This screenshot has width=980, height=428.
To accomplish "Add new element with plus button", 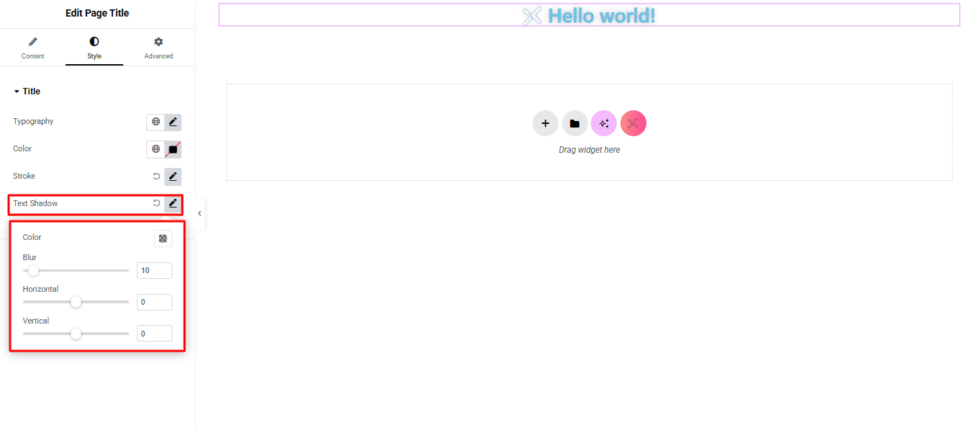I will (545, 123).
